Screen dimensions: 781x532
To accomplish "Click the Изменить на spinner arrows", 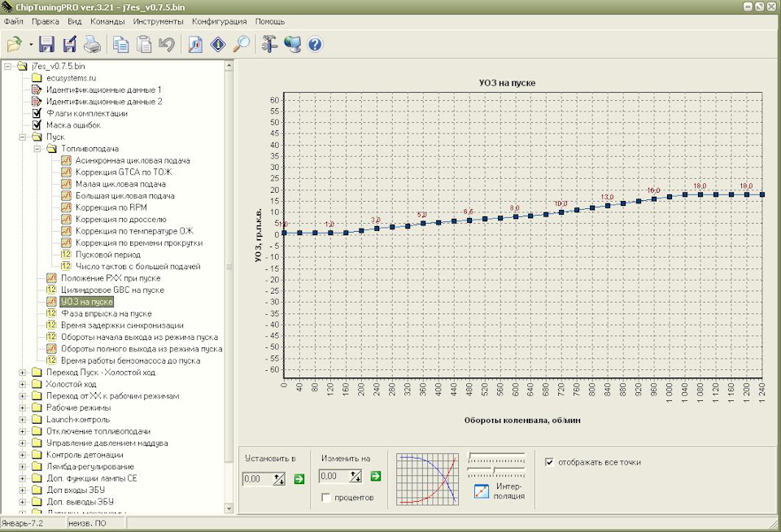I will 356,476.
